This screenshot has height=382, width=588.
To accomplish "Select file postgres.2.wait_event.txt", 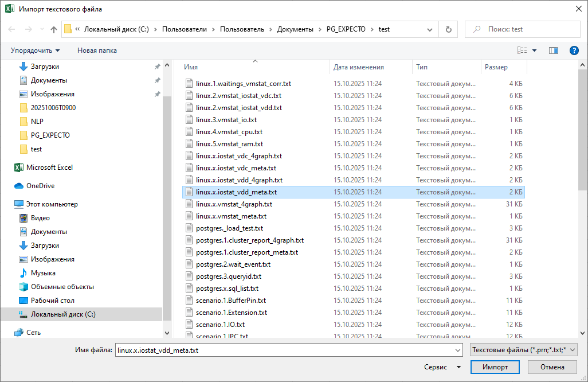I will (x=233, y=264).
